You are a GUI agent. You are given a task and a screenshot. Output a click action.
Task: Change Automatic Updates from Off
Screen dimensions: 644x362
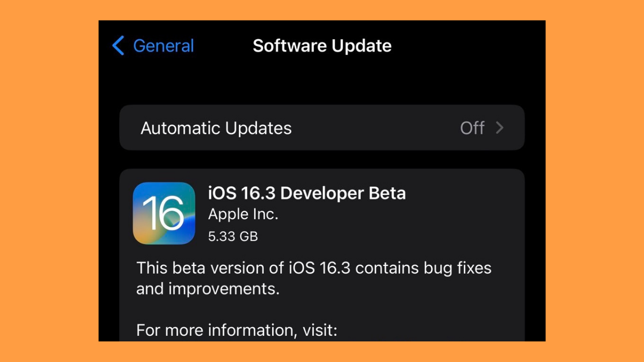(322, 128)
